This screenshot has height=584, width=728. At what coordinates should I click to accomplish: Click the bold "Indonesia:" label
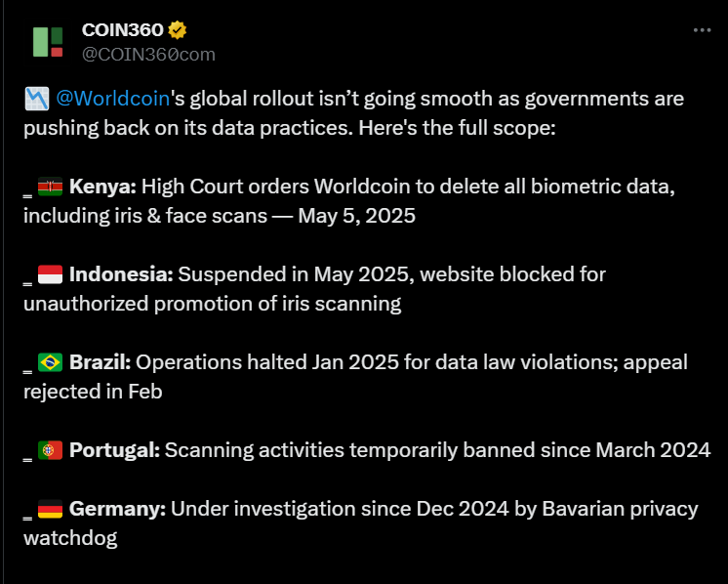coord(121,274)
